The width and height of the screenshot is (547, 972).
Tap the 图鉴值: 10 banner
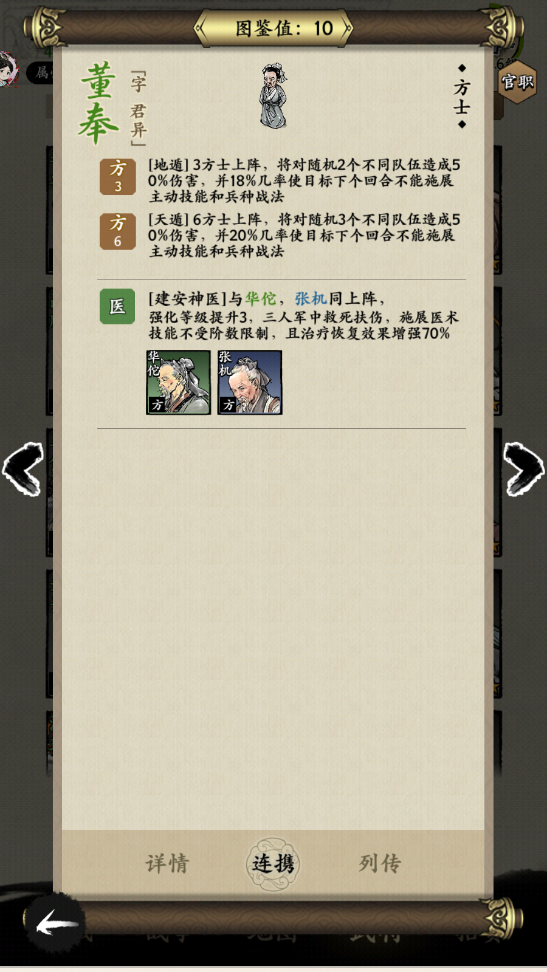pyautogui.click(x=274, y=28)
